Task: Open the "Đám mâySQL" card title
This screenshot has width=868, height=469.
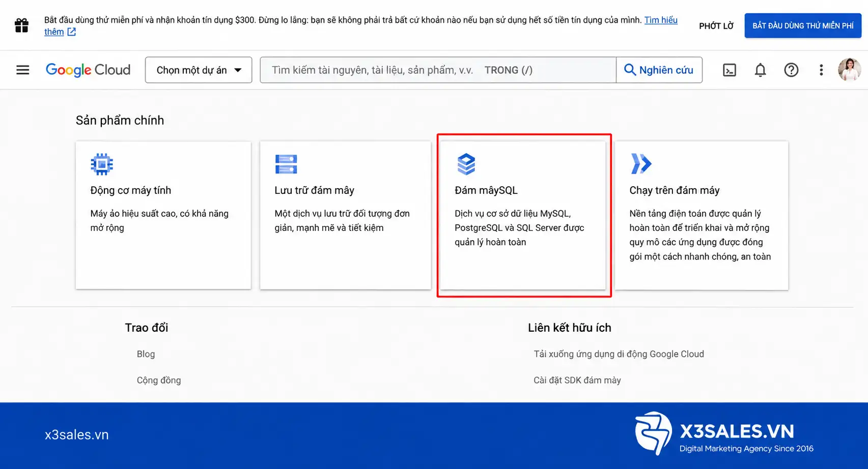Action: [486, 190]
